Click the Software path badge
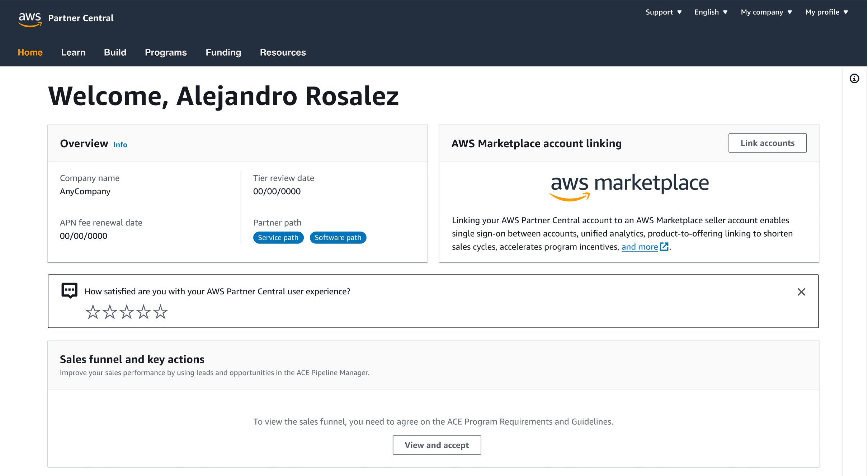868x476 pixels. (x=338, y=238)
